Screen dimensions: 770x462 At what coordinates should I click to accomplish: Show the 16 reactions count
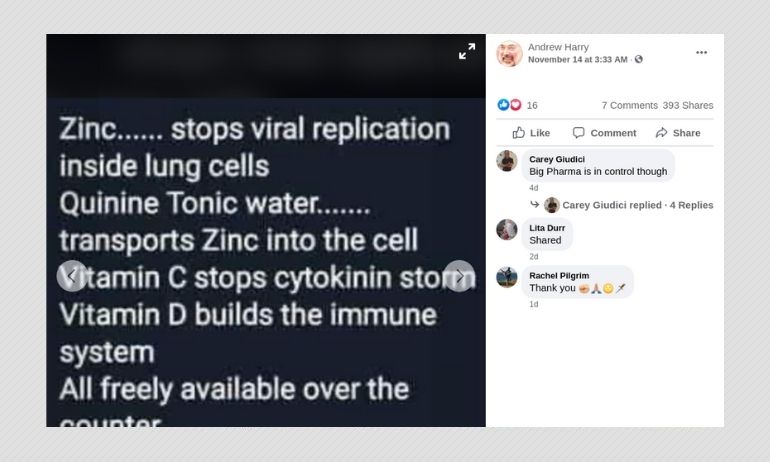532,105
